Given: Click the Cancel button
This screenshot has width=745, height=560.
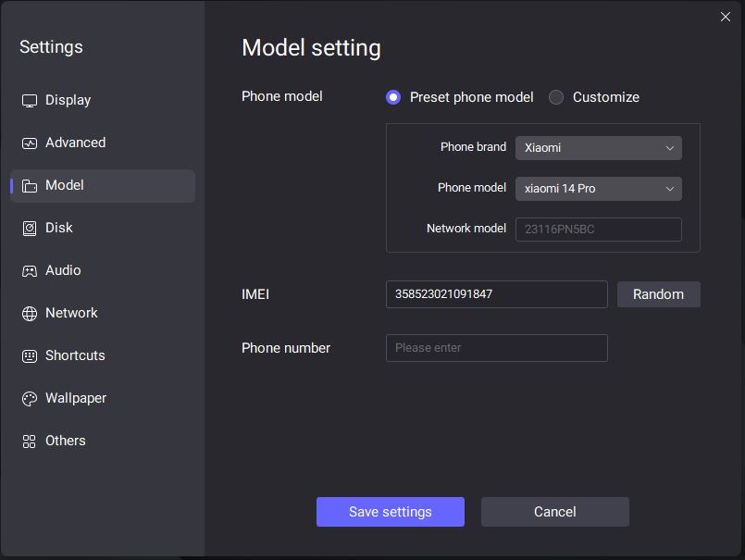Looking at the screenshot, I should [554, 512].
